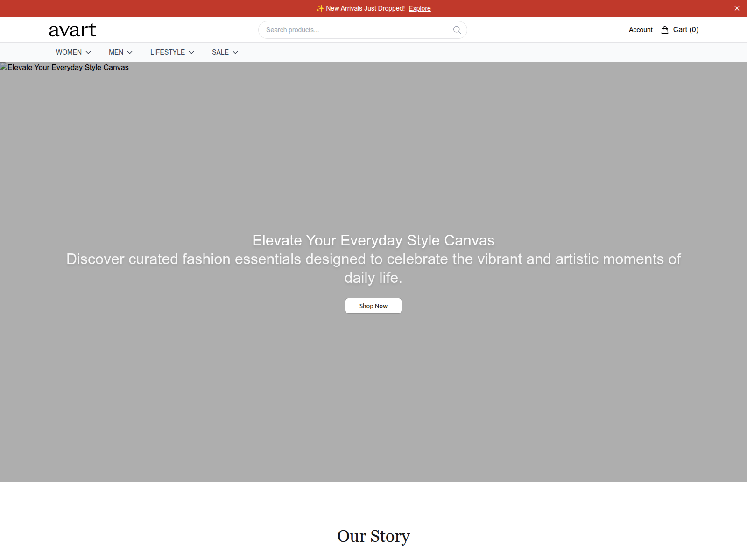Viewport: 747px width, 560px height.
Task: Expand the LIFESTYLE menu chevron
Action: 191,52
